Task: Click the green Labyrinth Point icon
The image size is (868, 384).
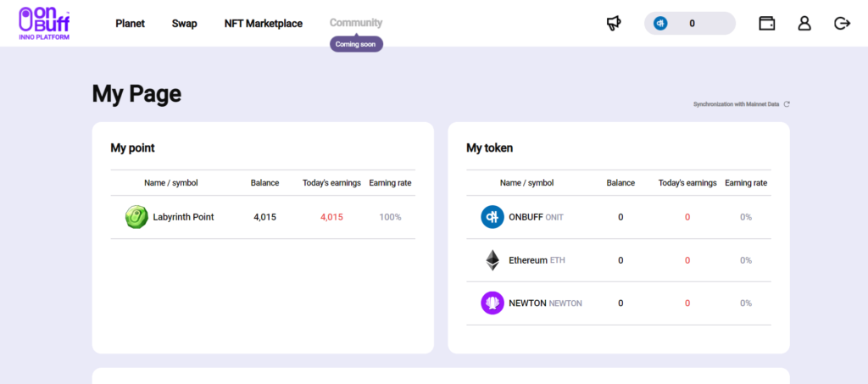Action: pos(136,217)
